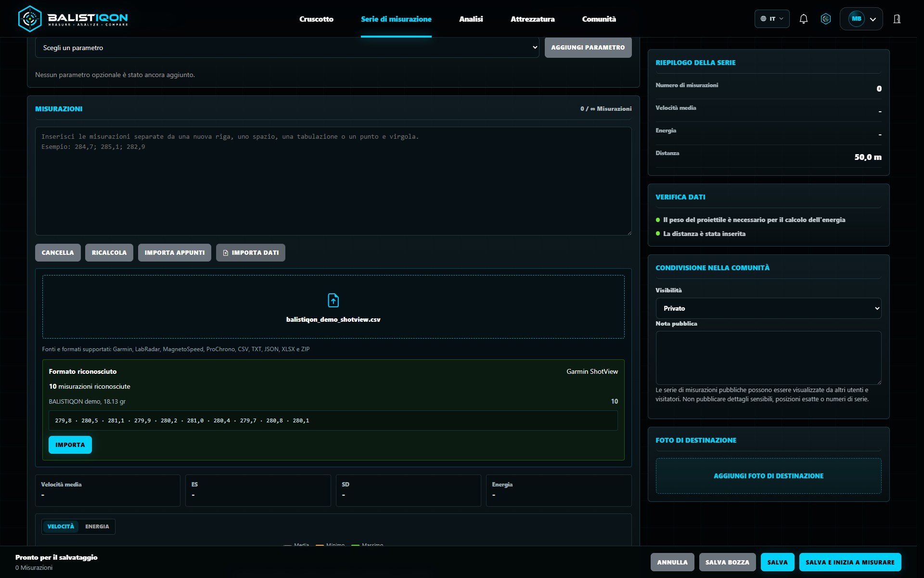Click the 'Numero di misurazioni' summary row
Image resolution: width=924 pixels, height=578 pixels.
(769, 88)
